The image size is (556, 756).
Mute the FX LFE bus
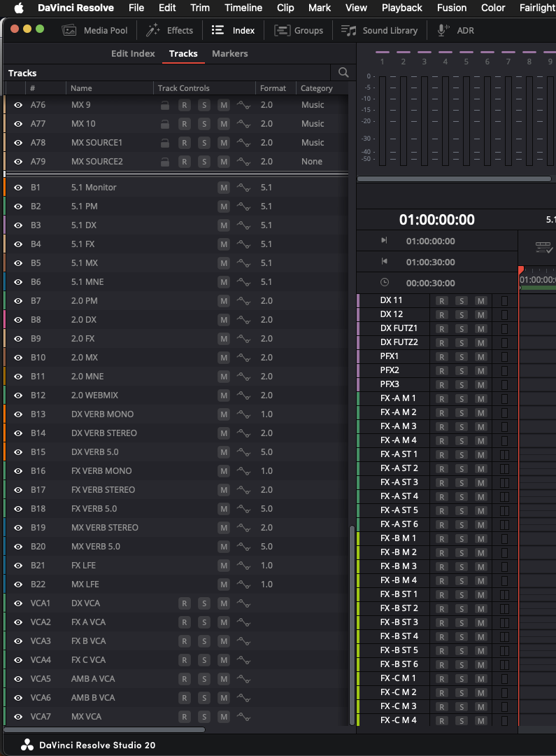coord(224,565)
